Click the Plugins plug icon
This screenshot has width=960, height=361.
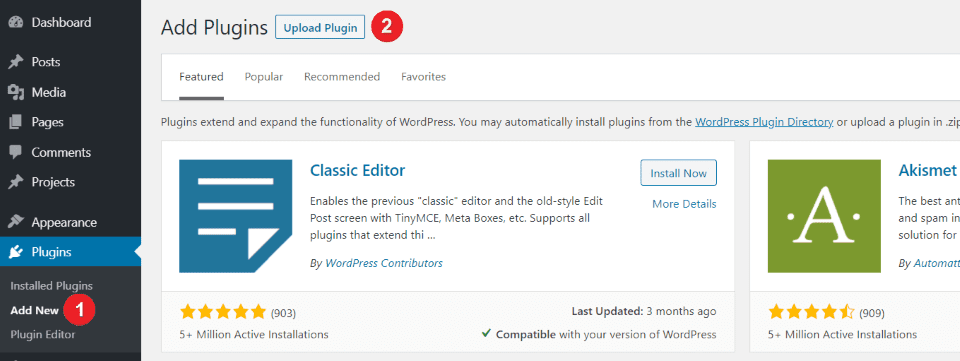tap(16, 252)
